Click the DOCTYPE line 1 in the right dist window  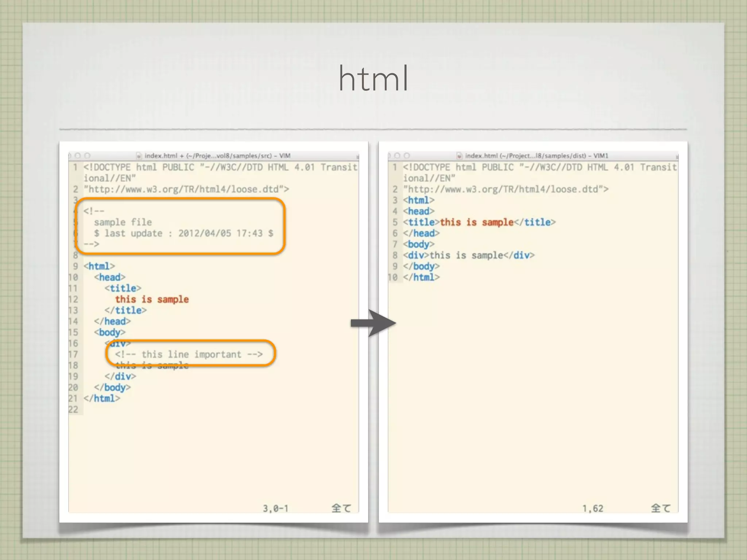point(540,172)
